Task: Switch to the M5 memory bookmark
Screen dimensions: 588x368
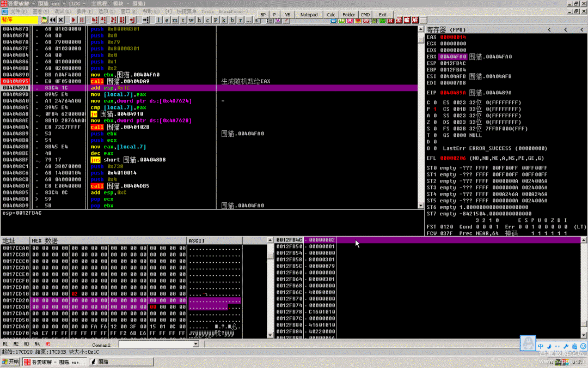Action: [48, 344]
